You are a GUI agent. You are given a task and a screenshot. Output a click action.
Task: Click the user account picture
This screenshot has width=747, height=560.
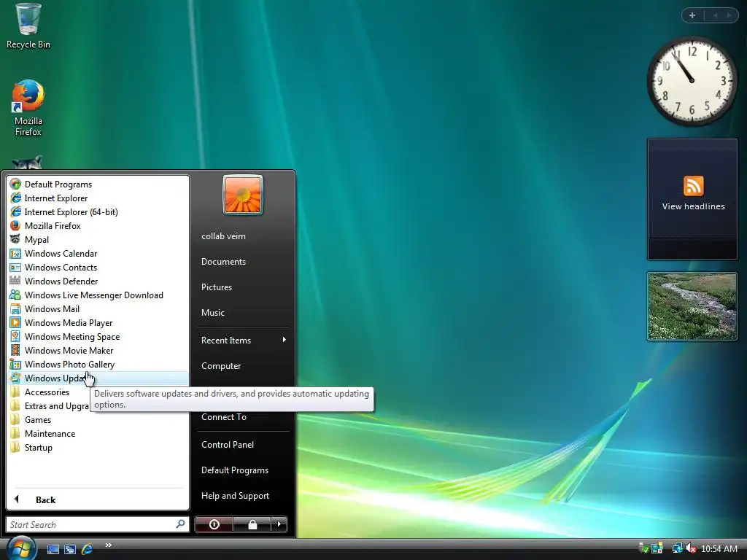[243, 195]
